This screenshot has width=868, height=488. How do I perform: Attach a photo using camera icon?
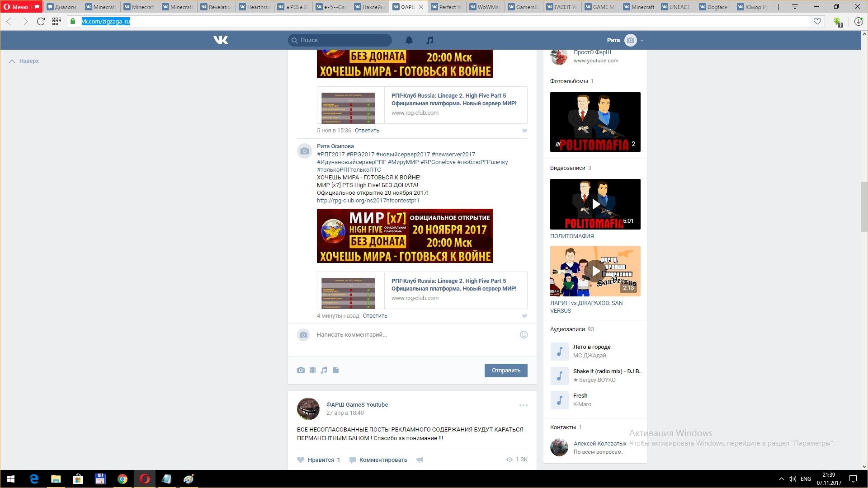[301, 370]
